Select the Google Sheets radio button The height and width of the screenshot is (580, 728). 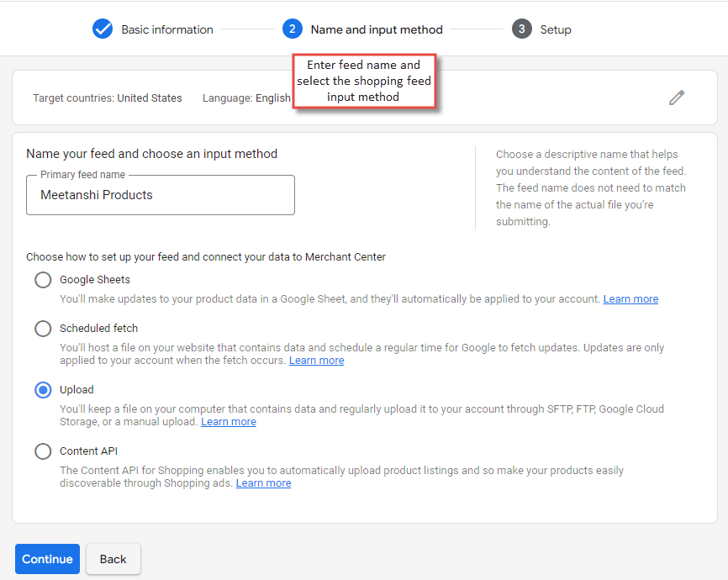pyautogui.click(x=43, y=280)
